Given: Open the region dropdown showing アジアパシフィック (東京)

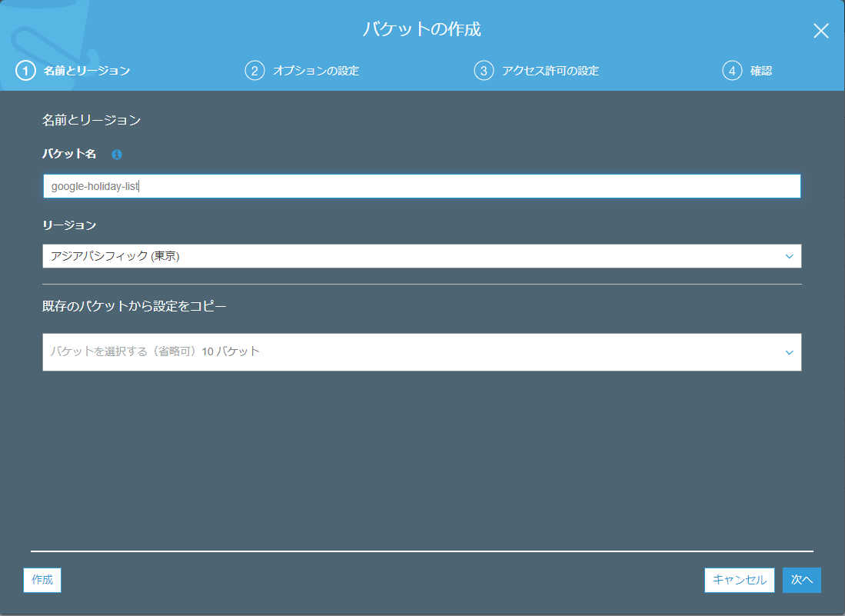Looking at the screenshot, I should 421,256.
